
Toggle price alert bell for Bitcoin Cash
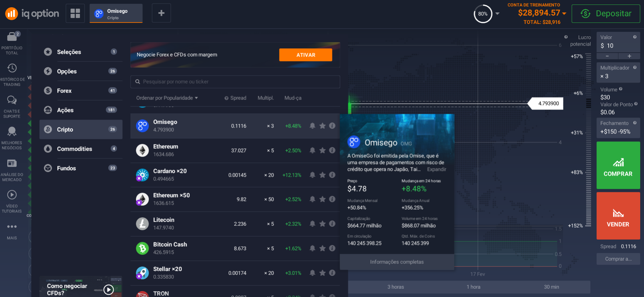tap(312, 248)
